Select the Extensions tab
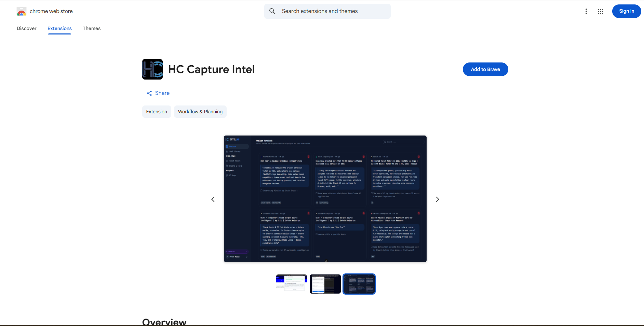644x326 pixels. coord(59,28)
